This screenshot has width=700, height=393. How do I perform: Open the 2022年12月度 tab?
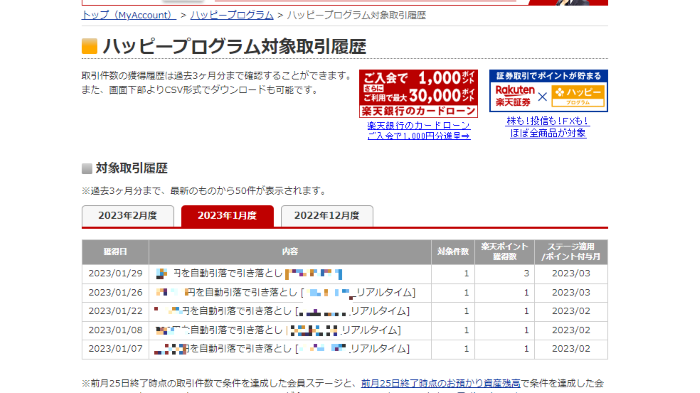327,216
